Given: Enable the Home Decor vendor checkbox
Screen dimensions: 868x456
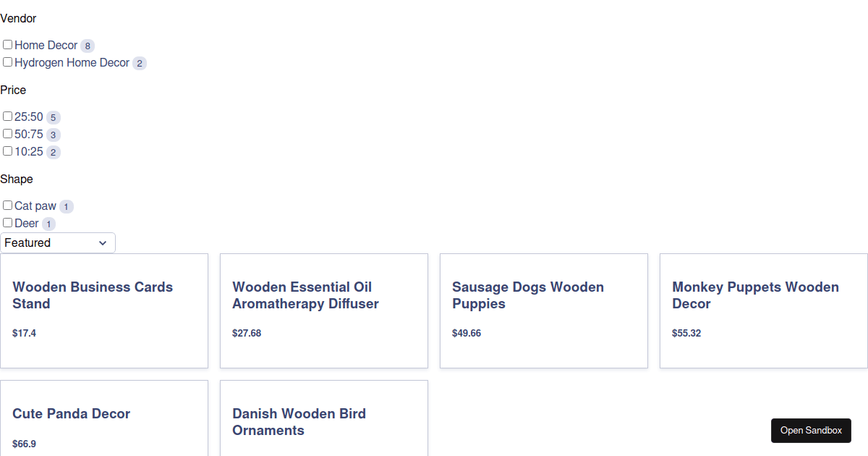Looking at the screenshot, I should (8, 45).
